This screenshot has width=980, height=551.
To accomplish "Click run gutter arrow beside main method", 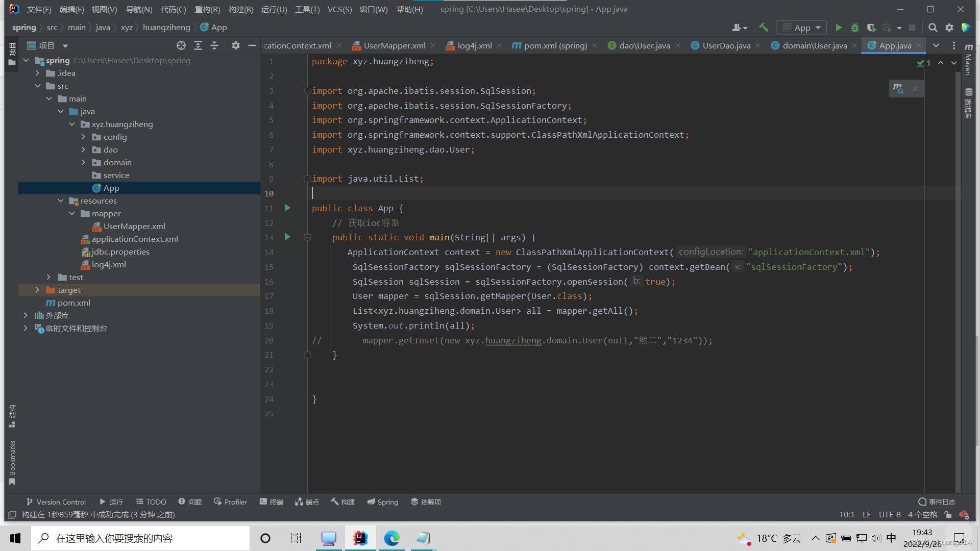I will point(287,237).
